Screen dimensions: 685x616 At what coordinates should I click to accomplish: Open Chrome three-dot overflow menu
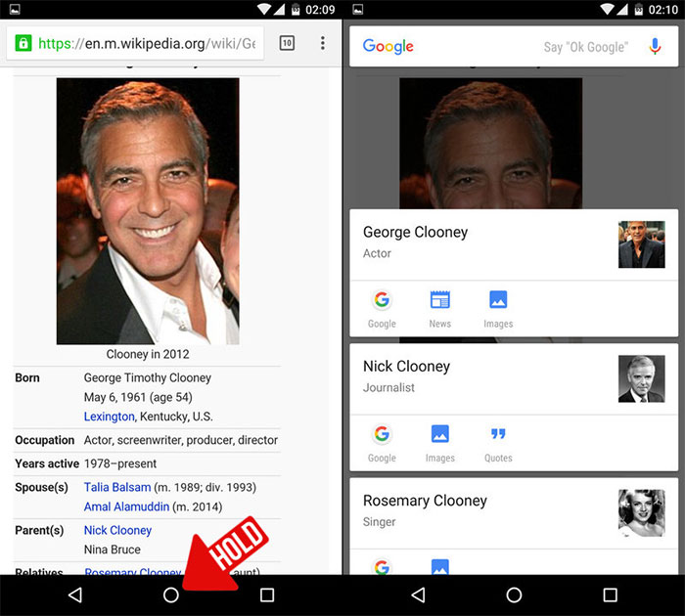coord(323,43)
